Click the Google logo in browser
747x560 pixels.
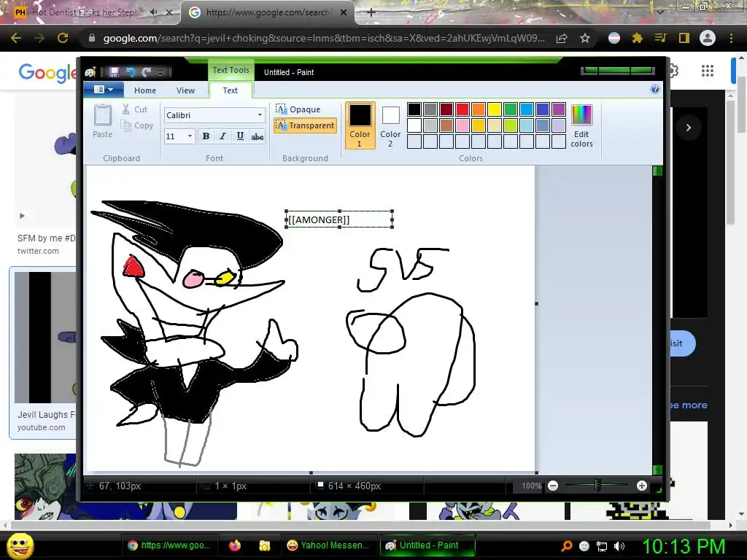[x=47, y=73]
